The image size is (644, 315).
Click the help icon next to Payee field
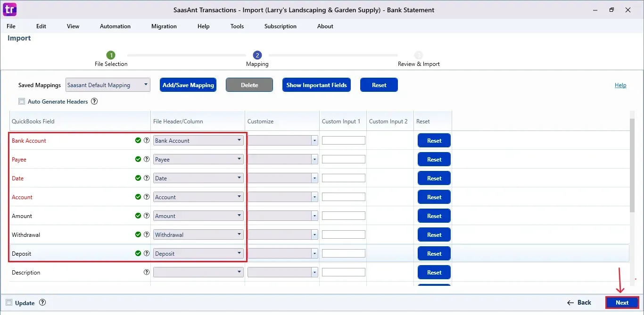click(147, 159)
